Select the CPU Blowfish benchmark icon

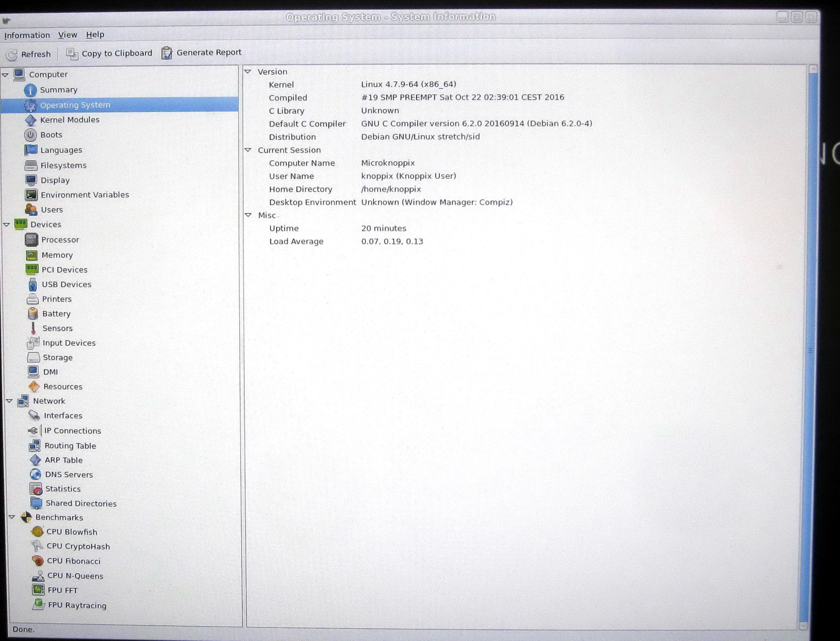(37, 531)
